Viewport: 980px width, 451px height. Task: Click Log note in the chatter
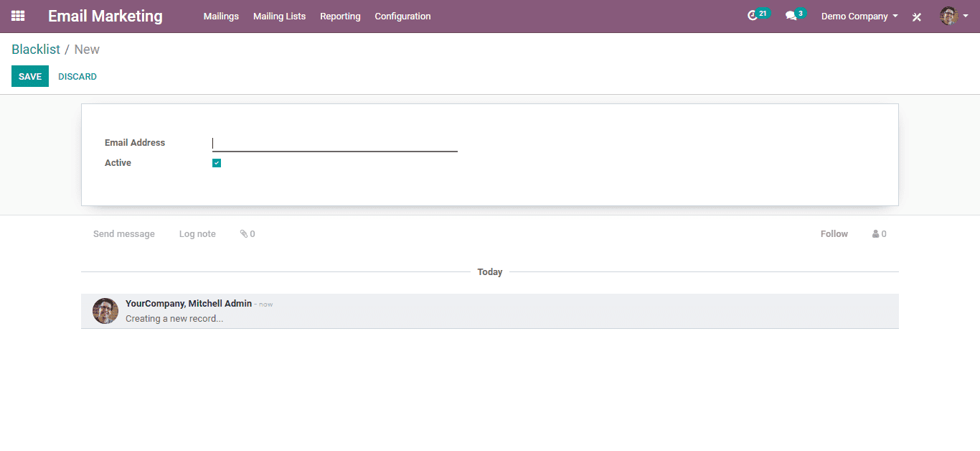click(x=197, y=234)
